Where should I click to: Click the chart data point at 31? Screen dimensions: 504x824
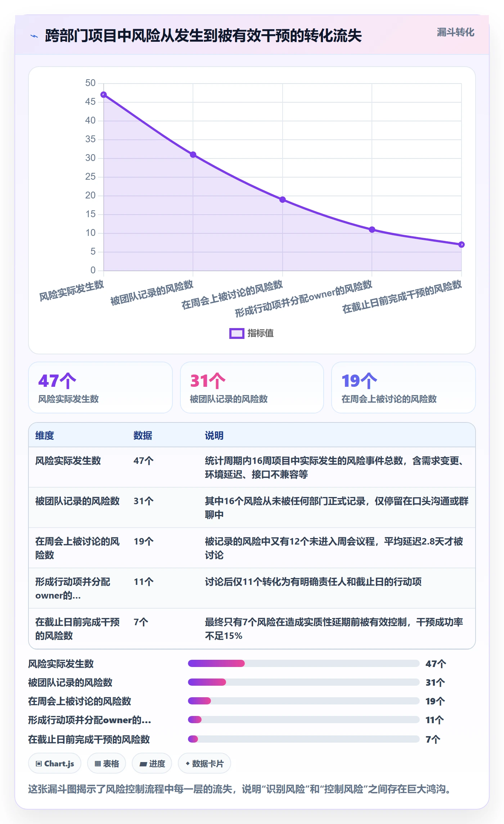tap(193, 154)
